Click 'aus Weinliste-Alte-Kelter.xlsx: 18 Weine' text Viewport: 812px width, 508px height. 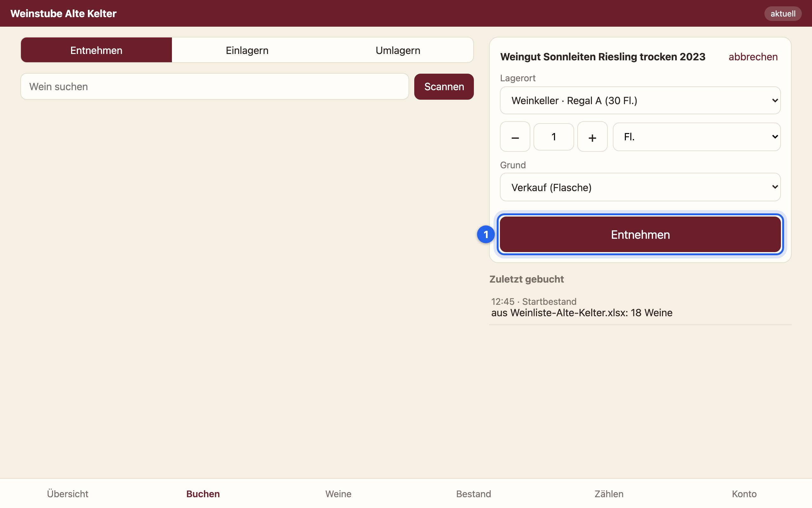(582, 313)
